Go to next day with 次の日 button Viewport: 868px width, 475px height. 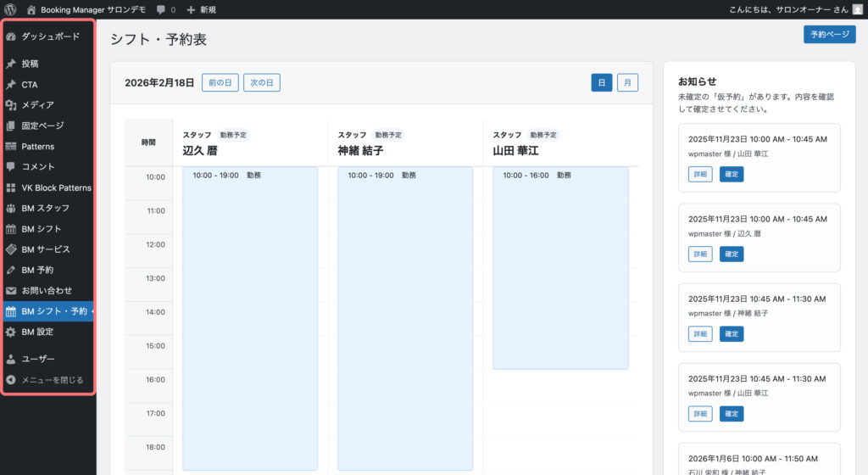[x=262, y=83]
